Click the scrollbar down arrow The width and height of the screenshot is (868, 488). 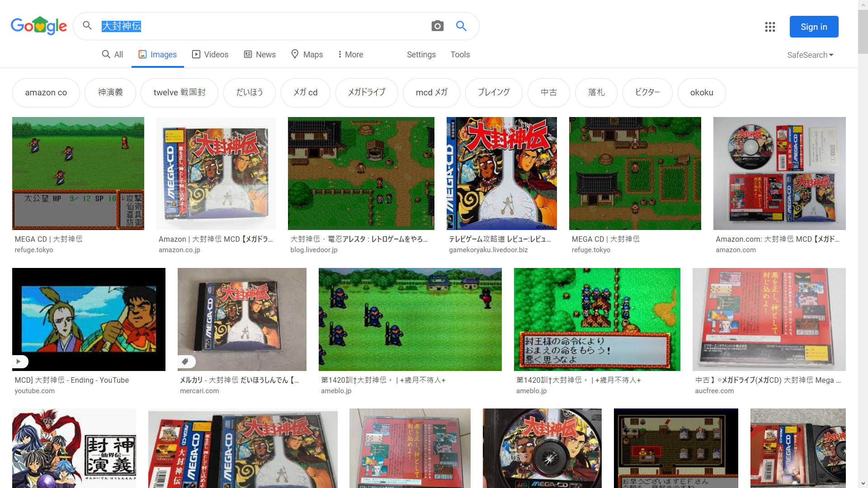[863, 483]
